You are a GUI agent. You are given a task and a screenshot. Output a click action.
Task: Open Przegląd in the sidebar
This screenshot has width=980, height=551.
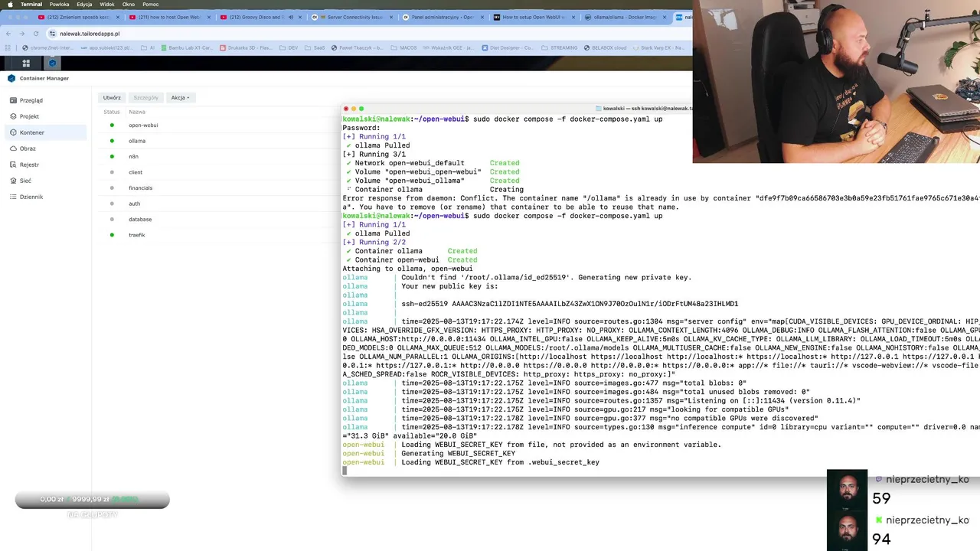pyautogui.click(x=46, y=100)
